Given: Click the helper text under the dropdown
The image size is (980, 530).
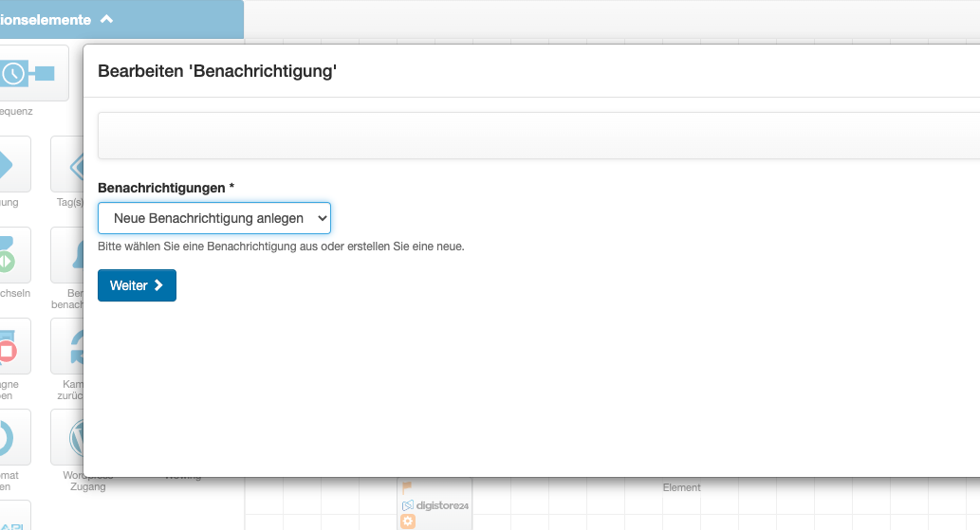Looking at the screenshot, I should [281, 247].
